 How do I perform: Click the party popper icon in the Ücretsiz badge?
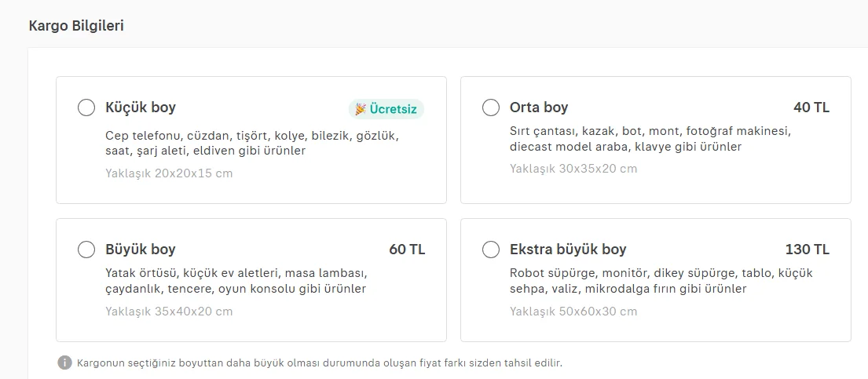point(360,109)
